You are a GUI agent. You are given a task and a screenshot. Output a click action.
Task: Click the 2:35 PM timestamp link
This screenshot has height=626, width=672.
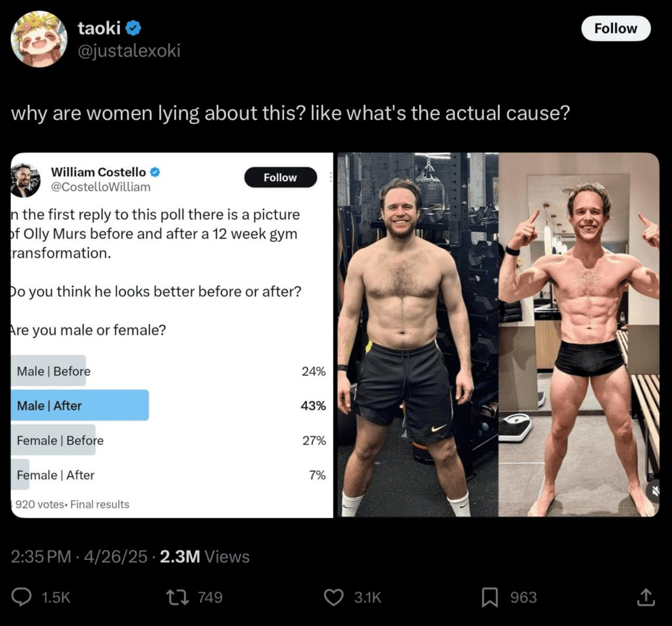click(x=41, y=557)
